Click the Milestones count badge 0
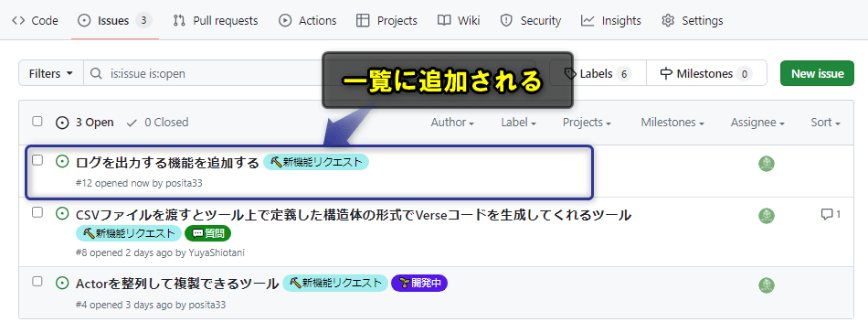868x333 pixels. click(744, 74)
